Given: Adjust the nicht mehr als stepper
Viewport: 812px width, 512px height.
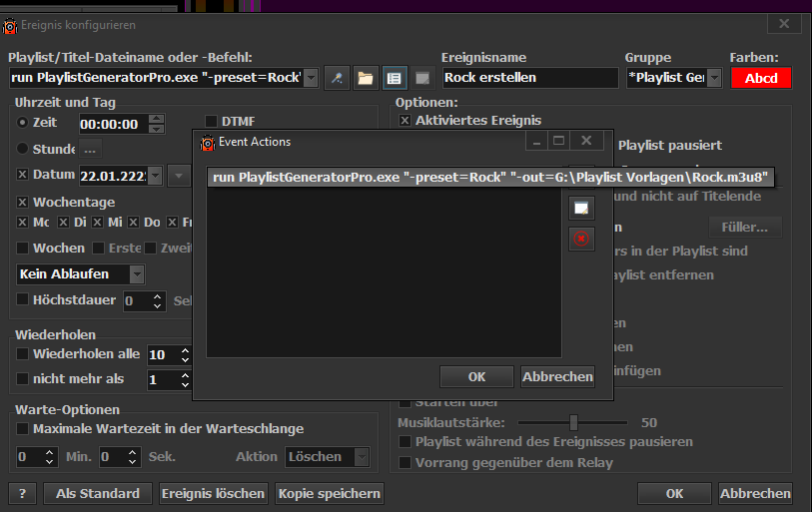Looking at the screenshot, I should click(185, 379).
